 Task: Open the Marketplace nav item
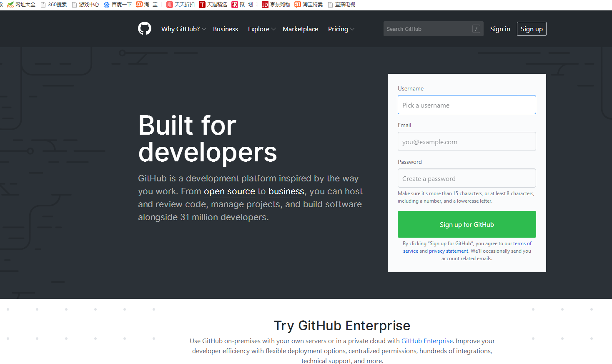click(x=300, y=29)
